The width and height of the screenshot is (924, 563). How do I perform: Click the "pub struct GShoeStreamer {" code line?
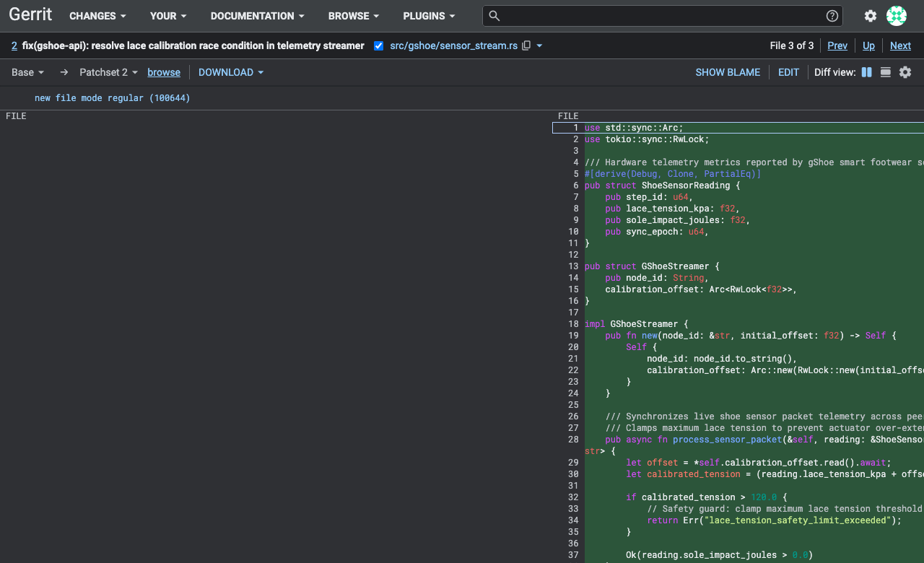(652, 266)
